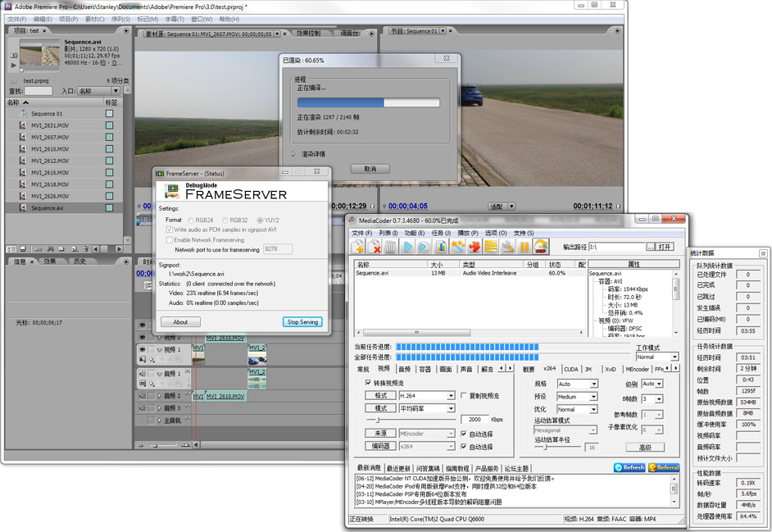Click the orange pause icon in MediaCoder toolbar
772x532 pixels.
tap(525, 246)
